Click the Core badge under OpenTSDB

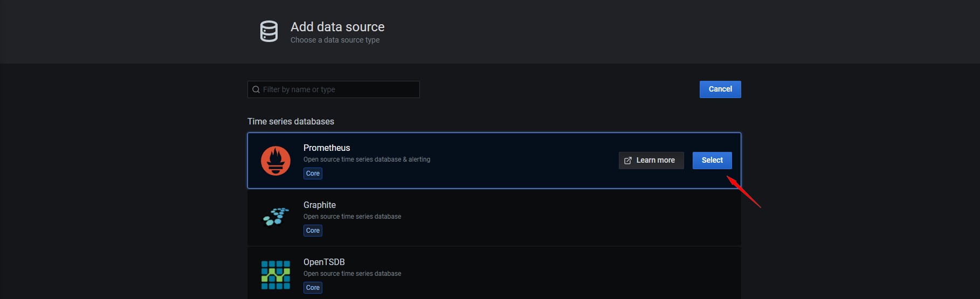pos(313,288)
